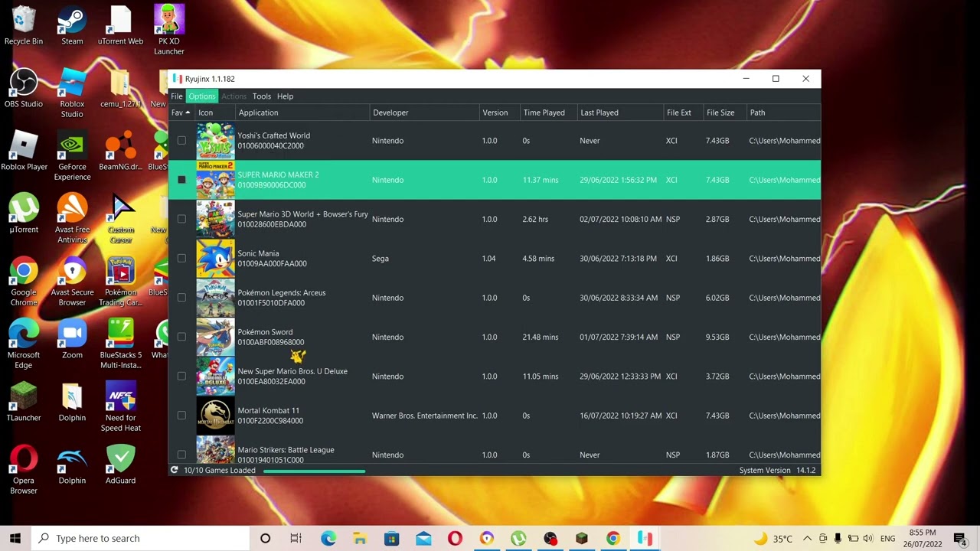Click the '2.62 hrs' time played cell

pyautogui.click(x=535, y=219)
